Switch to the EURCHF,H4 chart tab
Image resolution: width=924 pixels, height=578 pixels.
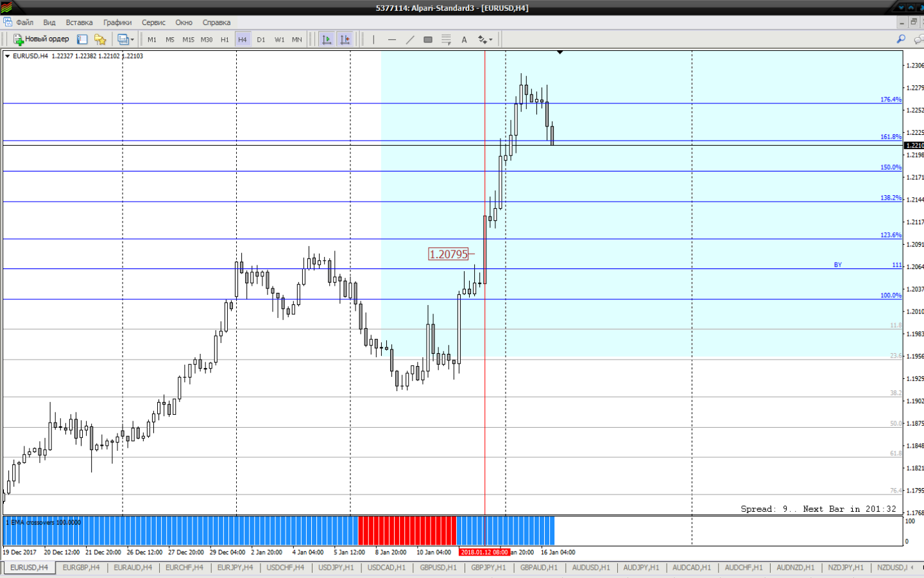[x=184, y=568]
